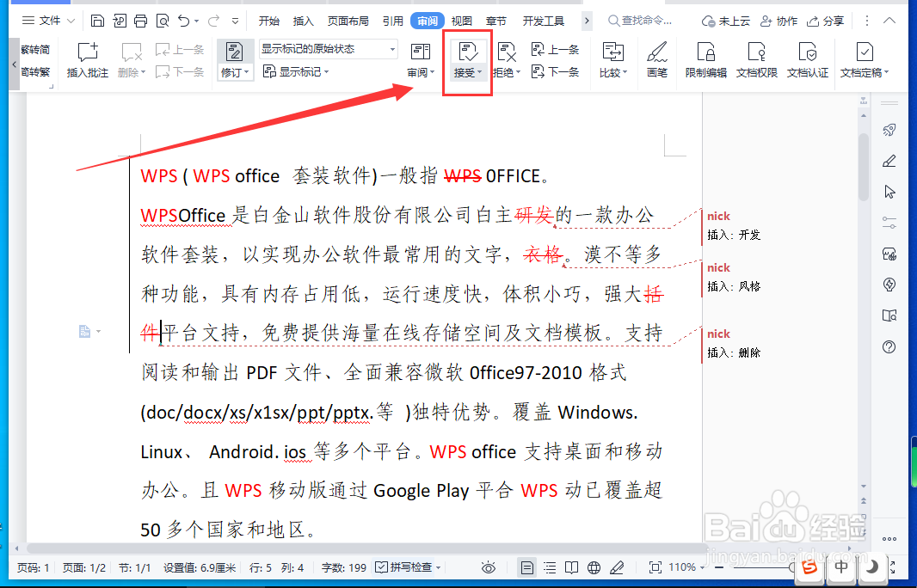
Task: Switch to the Home (开始) tab
Action: [x=269, y=21]
